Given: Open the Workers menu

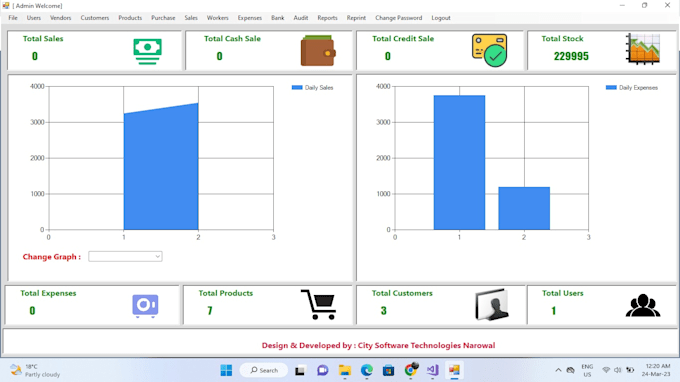Looking at the screenshot, I should click(x=217, y=18).
